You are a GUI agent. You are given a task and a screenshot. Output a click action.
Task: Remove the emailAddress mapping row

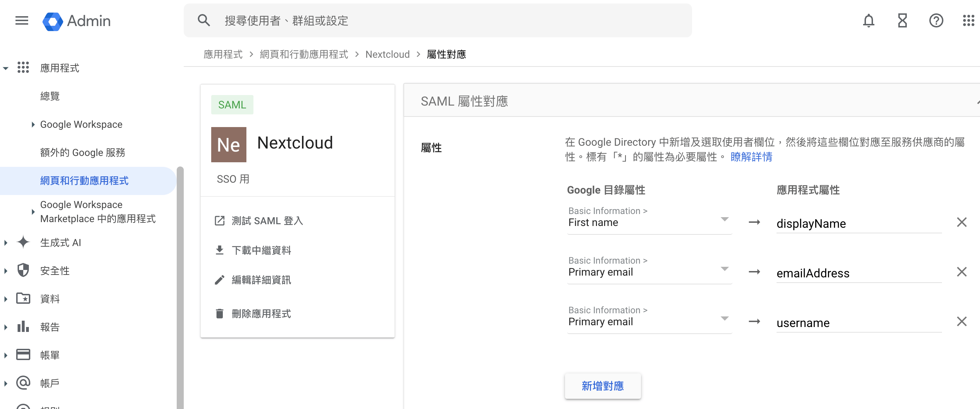[961, 272]
